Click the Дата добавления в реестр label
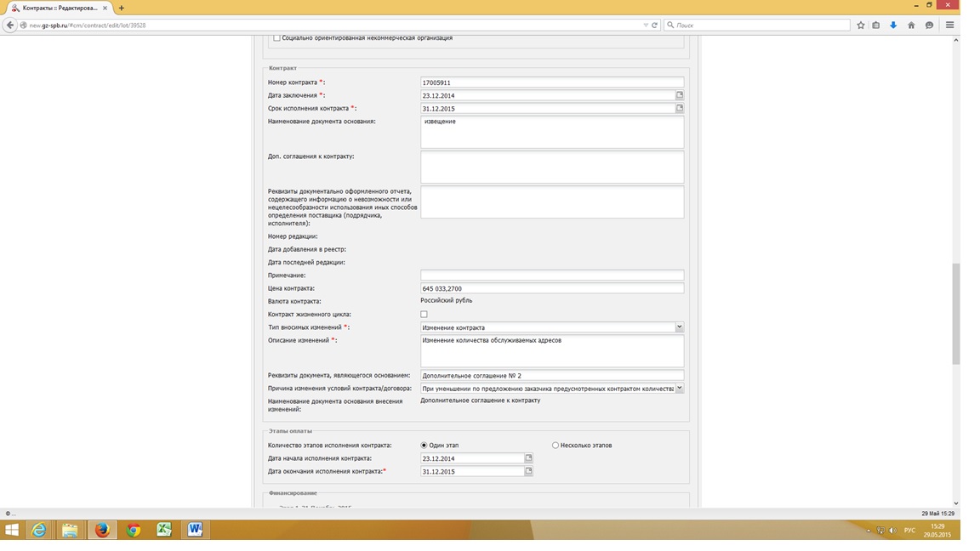The image size is (980, 551). [x=307, y=249]
